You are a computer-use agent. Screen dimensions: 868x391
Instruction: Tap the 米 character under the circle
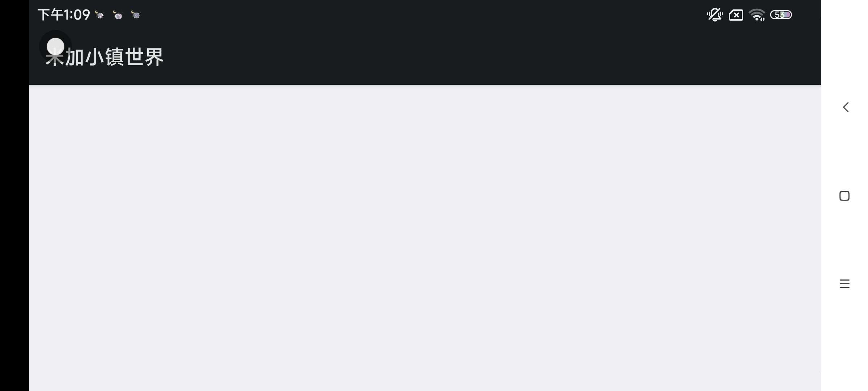point(55,58)
